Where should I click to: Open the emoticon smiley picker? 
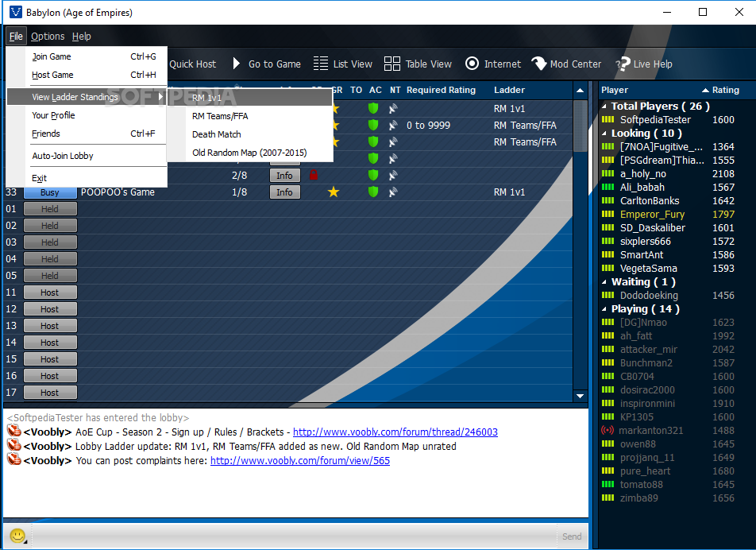17,536
